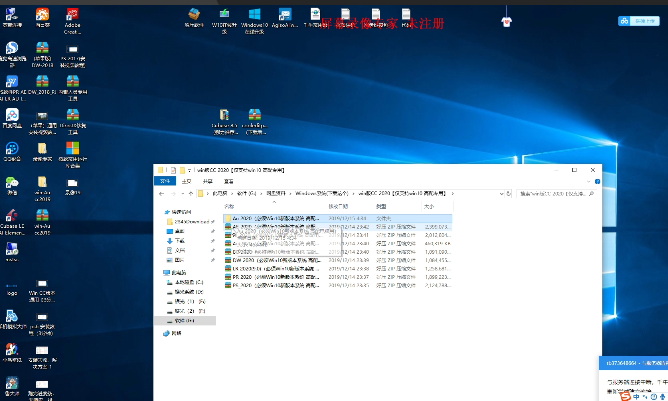The width and height of the screenshot is (668, 401).
Task: Open address bar history dropdown
Action: pos(501,193)
